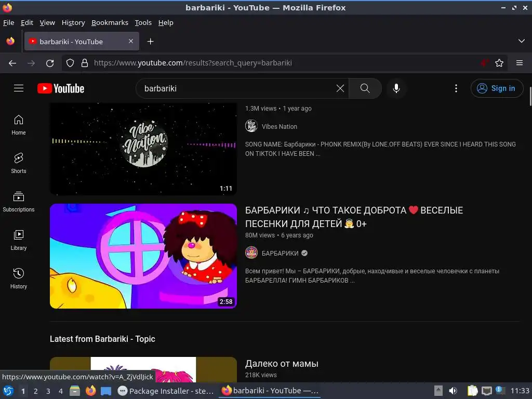Open Firefox application hamburger menu
Screen dimensions: 532x399
click(x=520, y=63)
